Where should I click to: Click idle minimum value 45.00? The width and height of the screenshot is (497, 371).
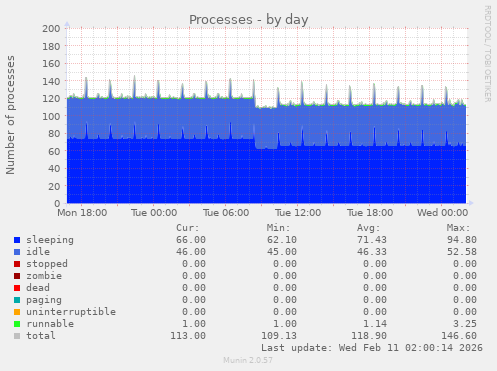282,252
